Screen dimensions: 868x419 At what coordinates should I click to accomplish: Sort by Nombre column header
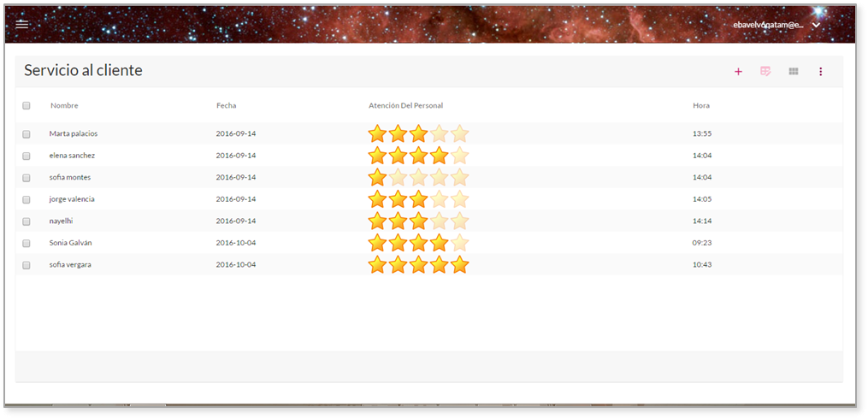click(x=64, y=106)
